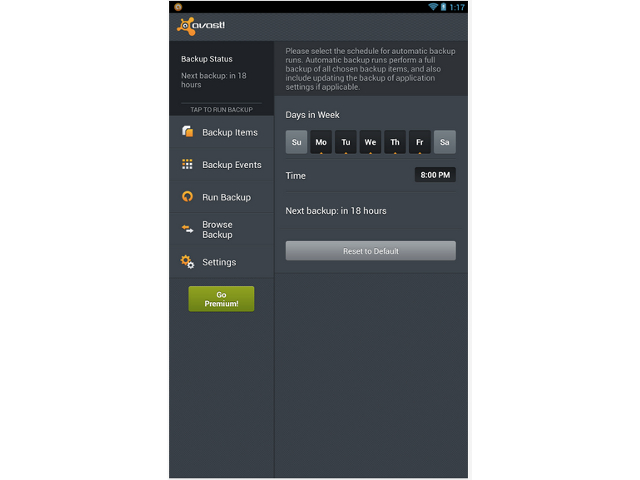This screenshot has width=640, height=480.
Task: Click the Run Backup circular arrow icon
Action: pos(187,196)
